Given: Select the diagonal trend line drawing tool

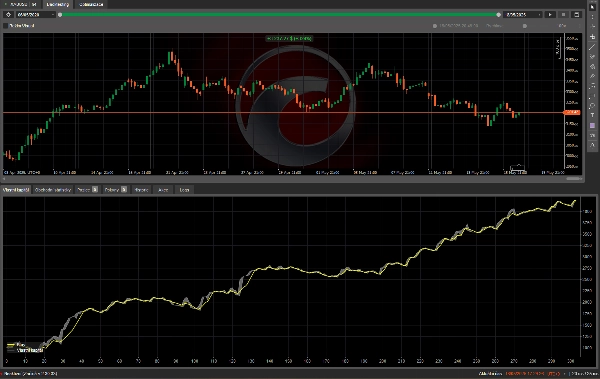Looking at the screenshot, I should tap(592, 47).
